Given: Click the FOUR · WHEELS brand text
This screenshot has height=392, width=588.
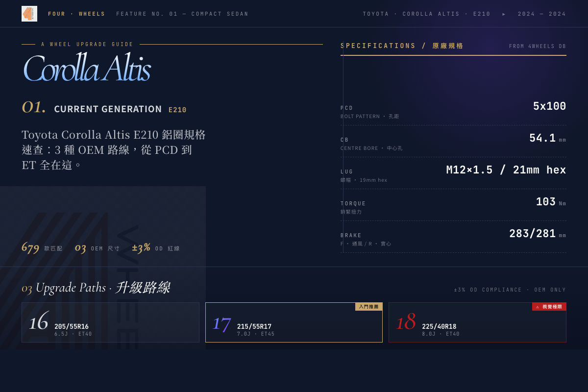Looking at the screenshot, I should 76,14.
